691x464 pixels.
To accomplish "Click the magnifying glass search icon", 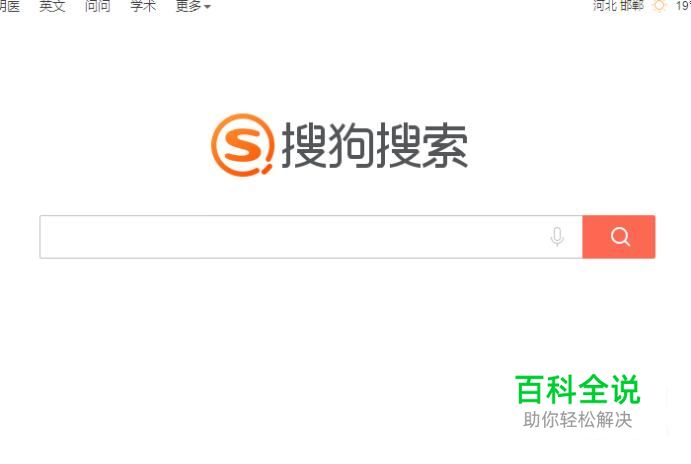I will click(620, 237).
